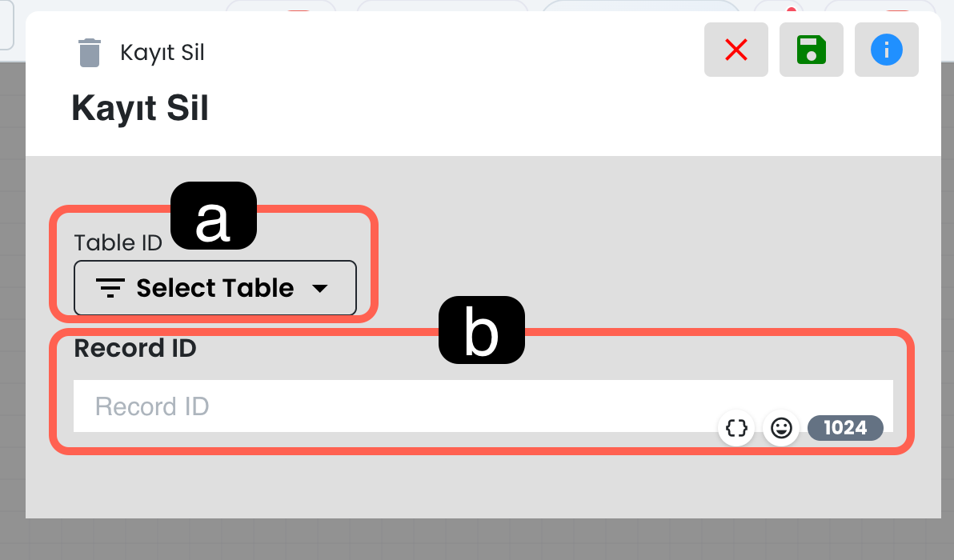The image size is (954, 560).
Task: Save with the green floppy disk icon
Action: [811, 50]
